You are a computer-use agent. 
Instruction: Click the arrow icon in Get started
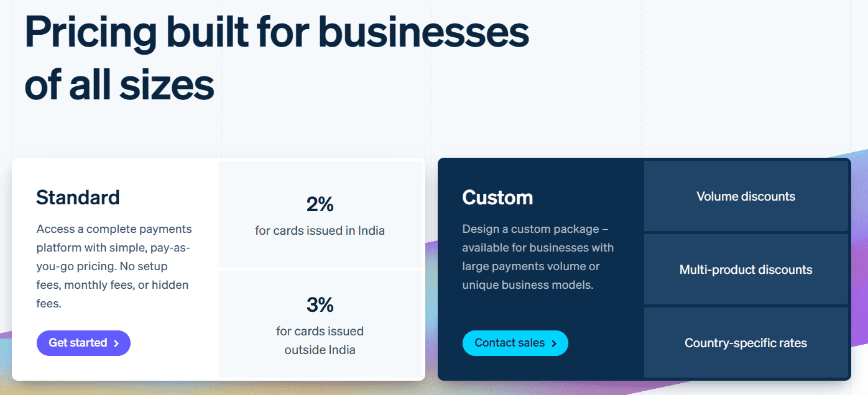[x=116, y=343]
